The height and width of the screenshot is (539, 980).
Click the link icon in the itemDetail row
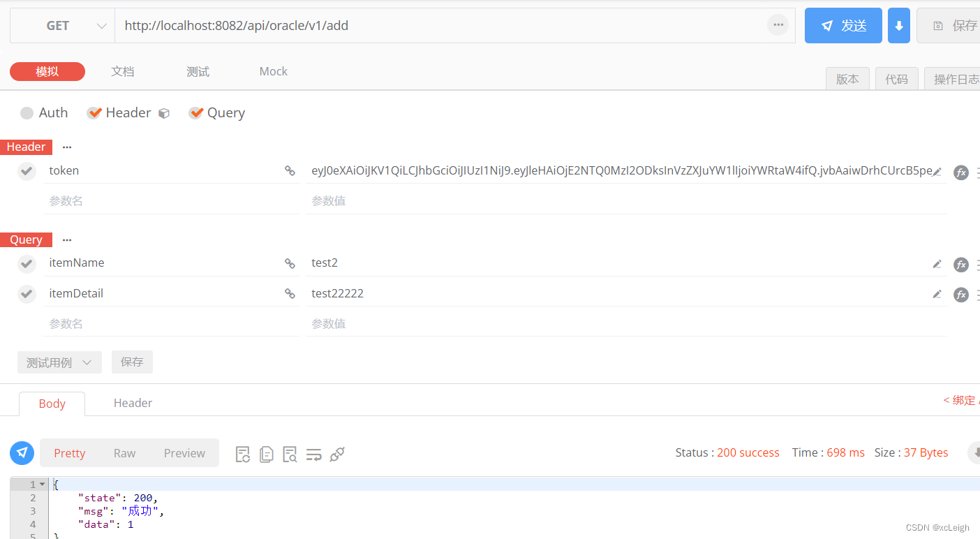[x=290, y=293]
